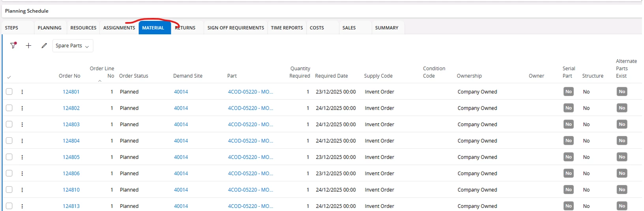Viewport: 644px width, 211px height.
Task: Open three-dot menu for order 124810
Action: coord(22,190)
